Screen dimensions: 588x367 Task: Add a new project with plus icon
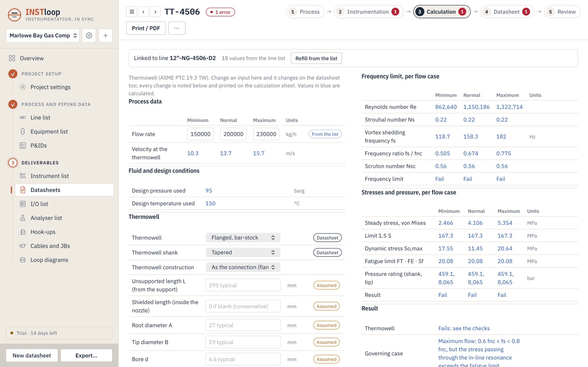[105, 36]
